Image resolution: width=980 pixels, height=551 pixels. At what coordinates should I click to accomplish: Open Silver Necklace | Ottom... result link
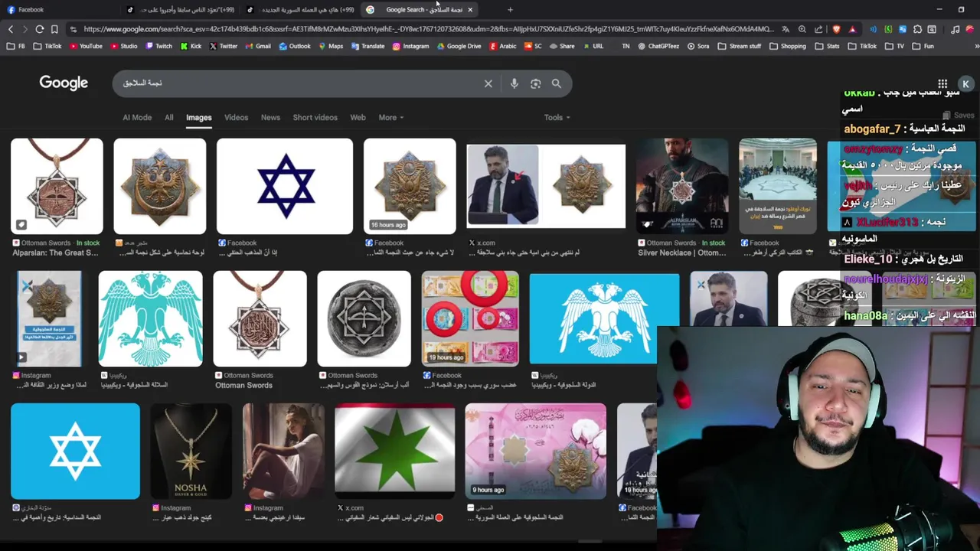(x=681, y=253)
